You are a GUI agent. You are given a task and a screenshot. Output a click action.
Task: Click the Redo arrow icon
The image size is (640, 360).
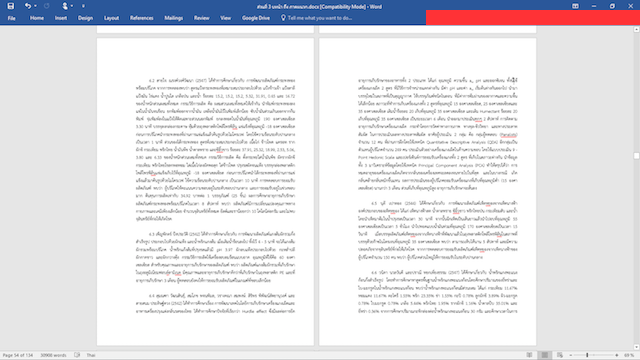click(x=47, y=6)
